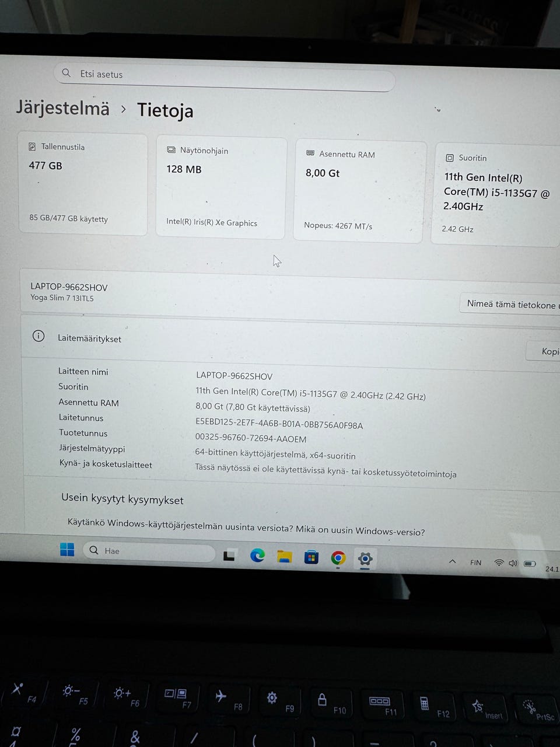The width and height of the screenshot is (560, 747).
Task: Click the search magnifier icon in Etsi asetus
Action: click(66, 73)
